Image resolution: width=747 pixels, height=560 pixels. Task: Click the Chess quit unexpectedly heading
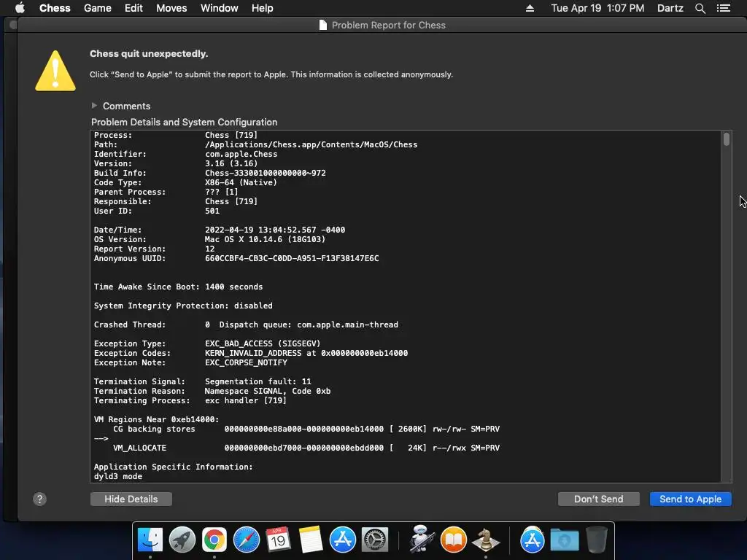pos(149,53)
